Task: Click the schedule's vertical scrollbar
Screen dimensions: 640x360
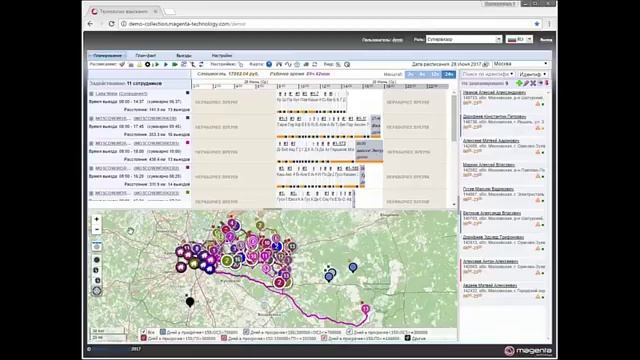Action: point(454,118)
